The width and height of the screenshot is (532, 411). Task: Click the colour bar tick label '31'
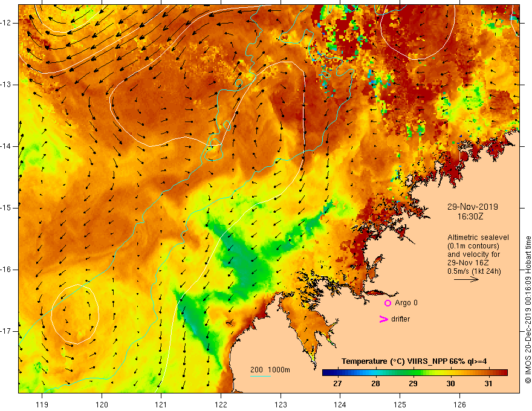click(488, 384)
